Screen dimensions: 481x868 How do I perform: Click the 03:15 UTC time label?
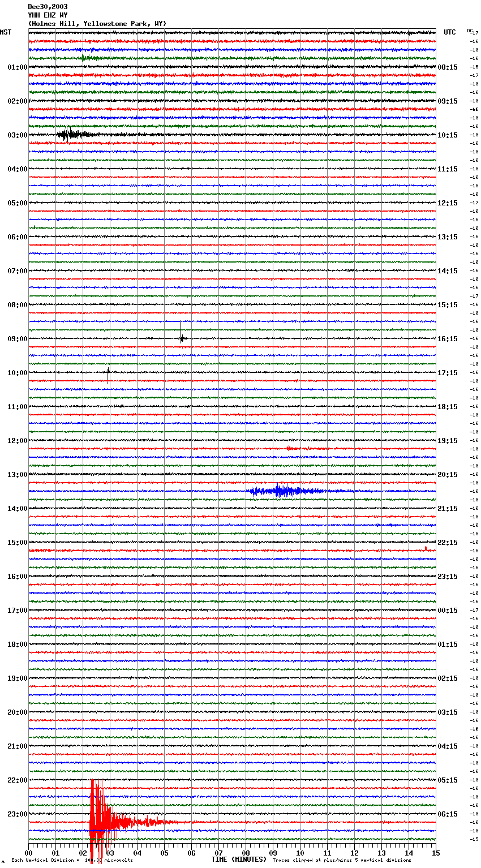click(448, 712)
